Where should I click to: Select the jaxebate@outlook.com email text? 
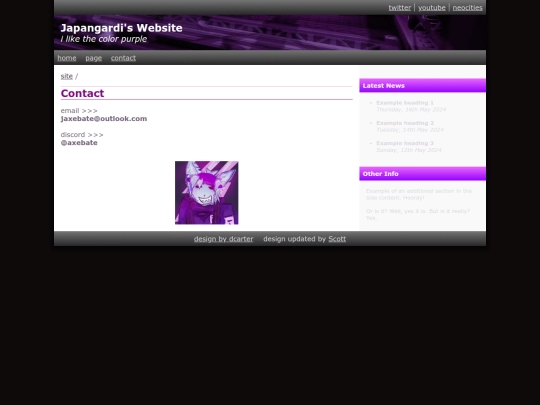[x=104, y=118]
